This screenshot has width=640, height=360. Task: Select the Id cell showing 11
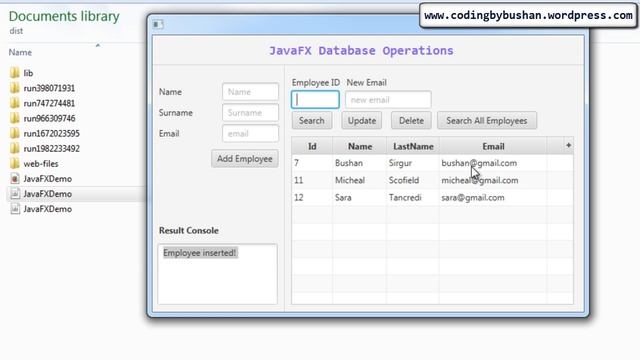point(312,180)
